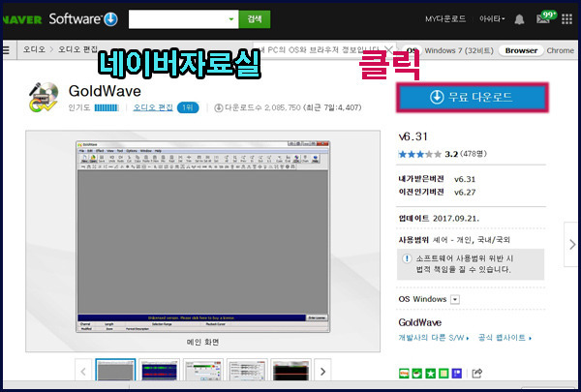
Task: Add to Naver bookmark star icon
Action: click(431, 373)
